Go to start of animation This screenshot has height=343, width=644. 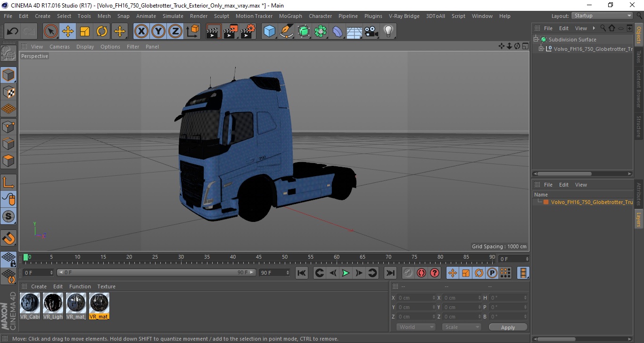coord(302,273)
